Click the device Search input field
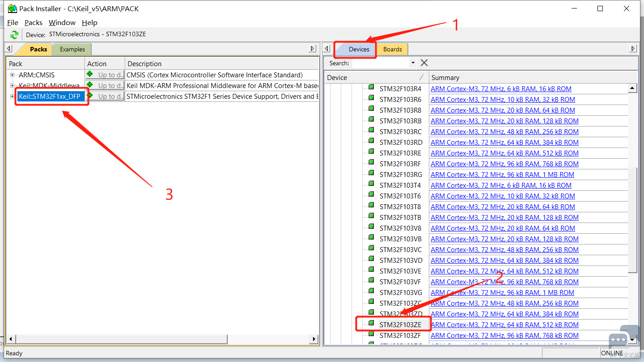 (x=381, y=63)
